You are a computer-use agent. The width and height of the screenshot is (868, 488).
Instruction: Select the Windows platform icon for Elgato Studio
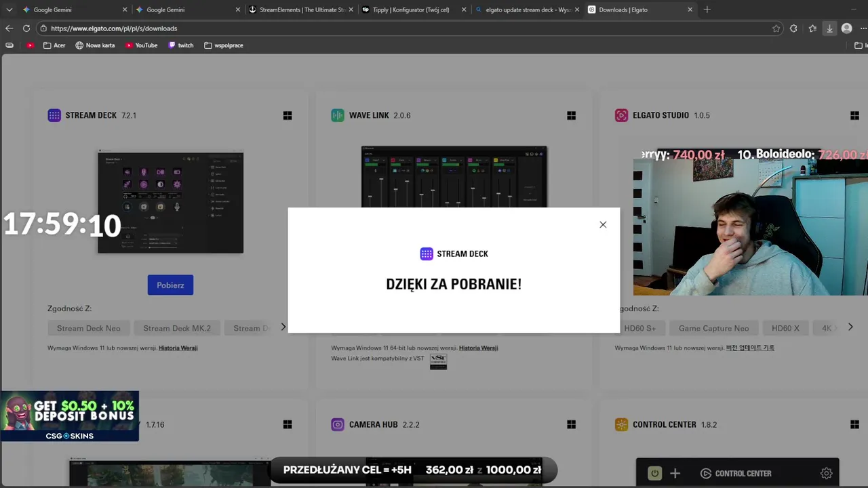854,116
